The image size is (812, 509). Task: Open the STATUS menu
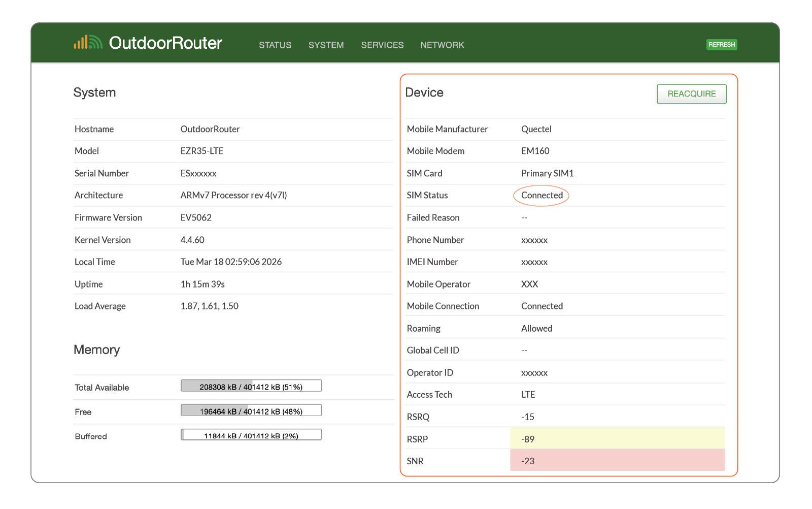[x=275, y=45]
